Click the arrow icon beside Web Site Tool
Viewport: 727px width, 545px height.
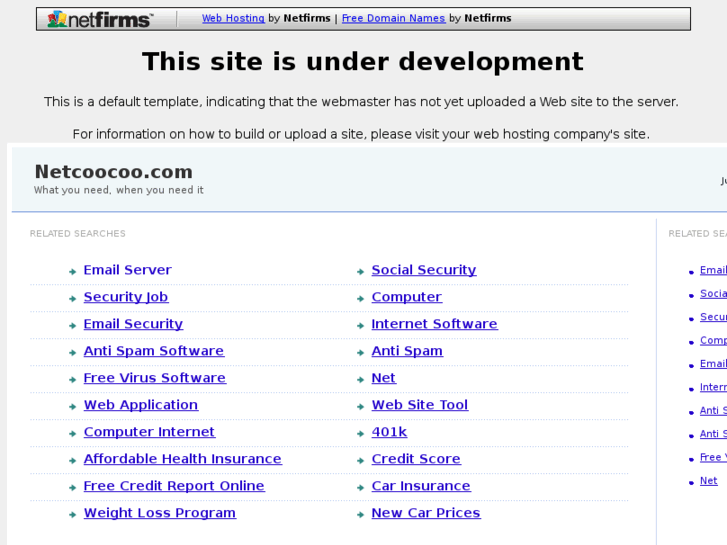pos(361,407)
